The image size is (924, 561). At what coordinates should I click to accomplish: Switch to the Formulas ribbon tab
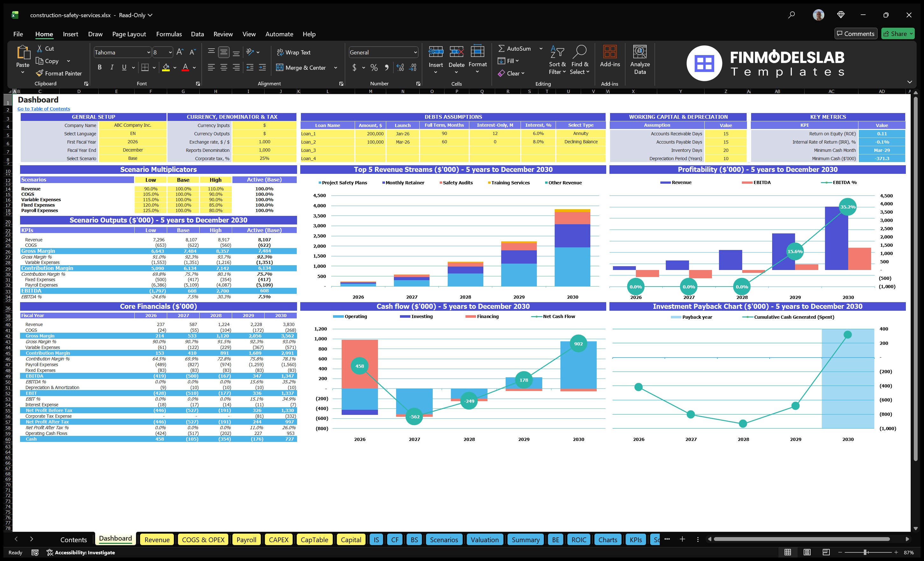[x=169, y=34]
